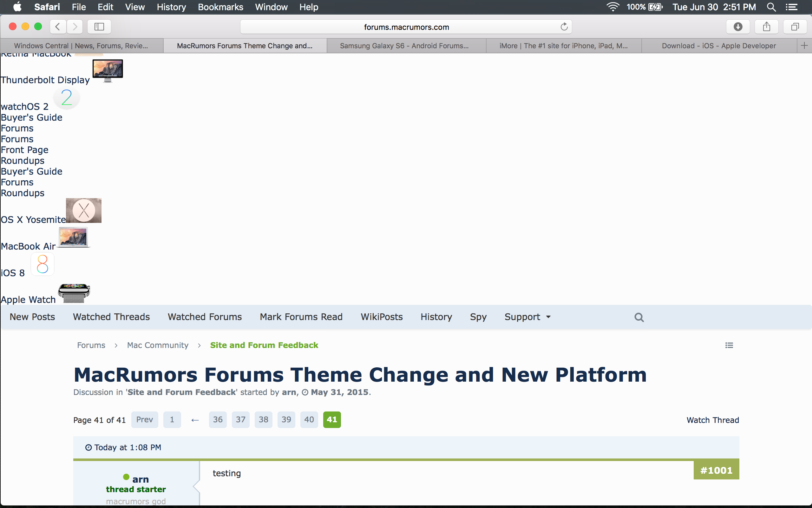Viewport: 812px width, 508px height.
Task: Show the Safari sidebar
Action: (x=99, y=27)
